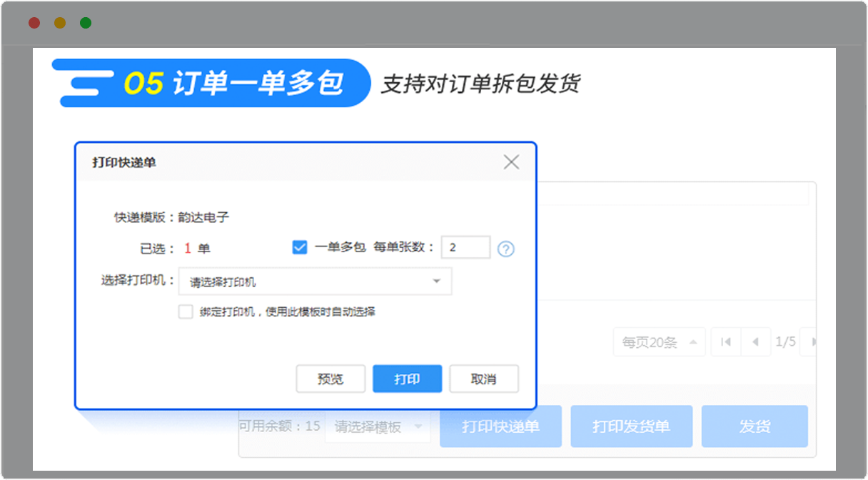Click background 打印快递单 button
Screen dimensions: 868x480
click(x=500, y=426)
